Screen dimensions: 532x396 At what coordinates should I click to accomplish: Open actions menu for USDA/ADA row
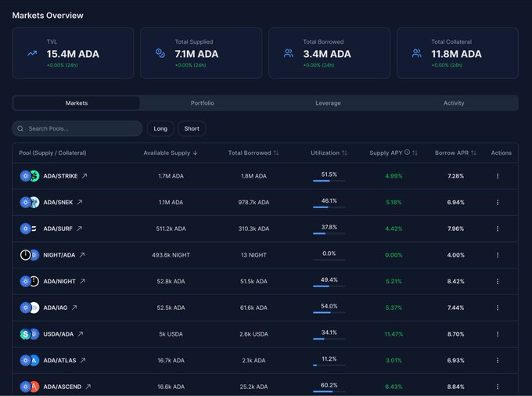tap(498, 334)
